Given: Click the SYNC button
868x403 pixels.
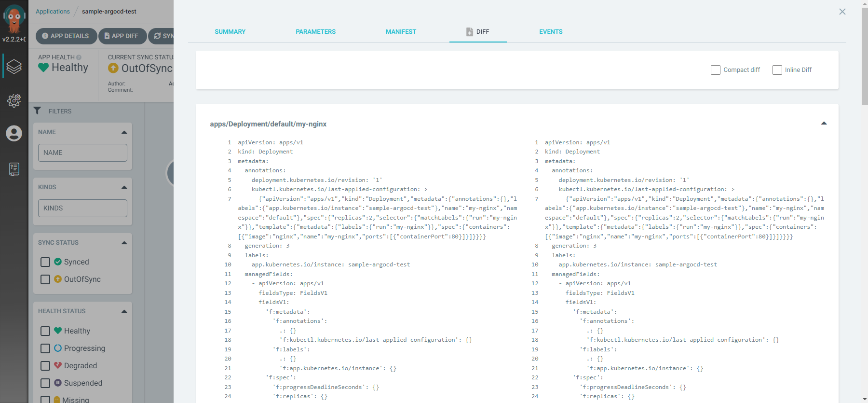Looking at the screenshot, I should [x=161, y=36].
